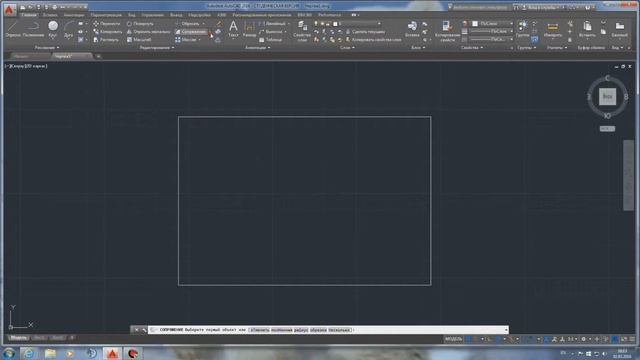Click the Массив array tool

[x=186, y=40]
